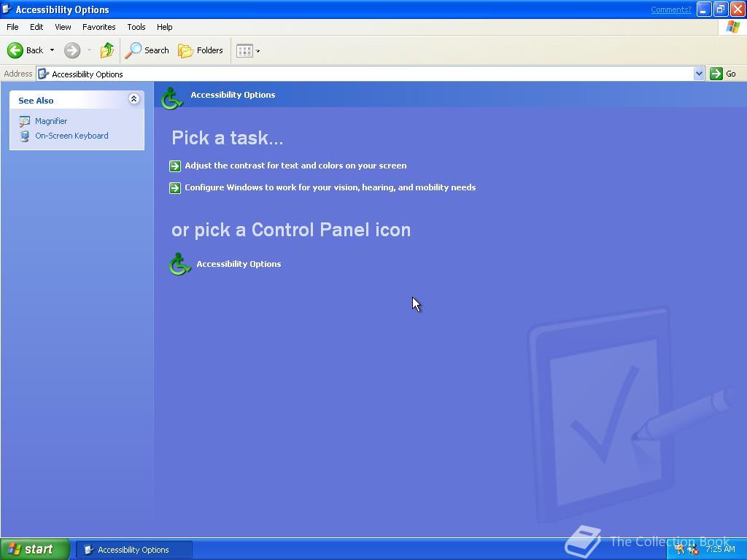Close the Accessibility Options window
The image size is (747, 560).
(738, 9)
